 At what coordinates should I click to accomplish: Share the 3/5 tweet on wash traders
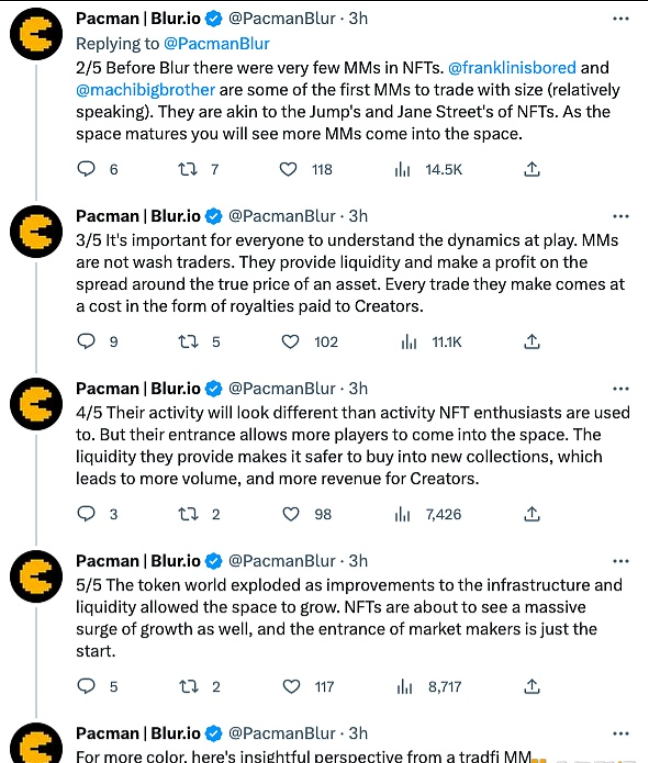pos(533,341)
